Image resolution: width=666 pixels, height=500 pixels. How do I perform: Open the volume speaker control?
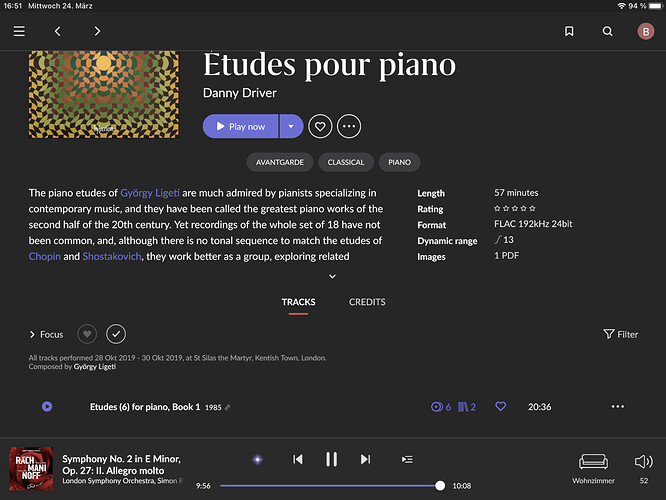click(643, 461)
